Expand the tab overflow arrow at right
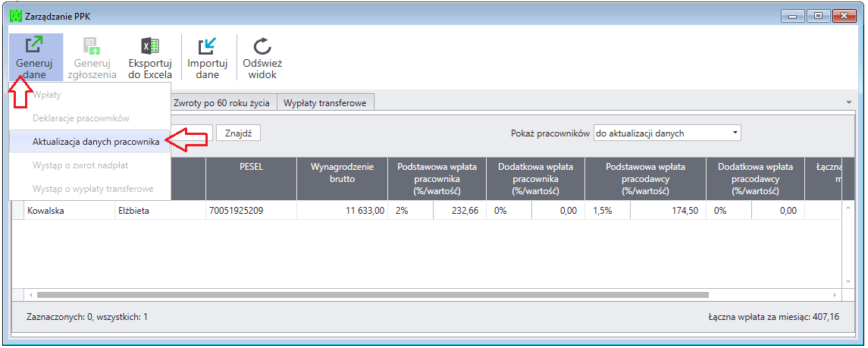Screen dimensions: 868x348 click(x=848, y=103)
